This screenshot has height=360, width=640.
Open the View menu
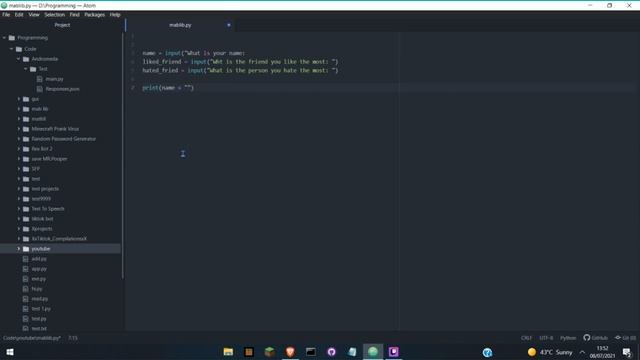[x=34, y=15]
